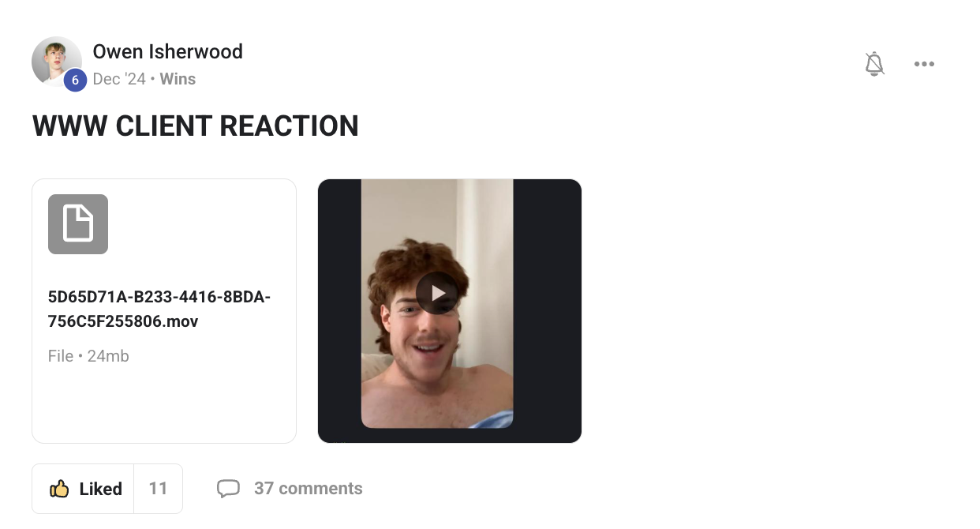
Task: Click the gray document file icon
Action: click(x=78, y=224)
